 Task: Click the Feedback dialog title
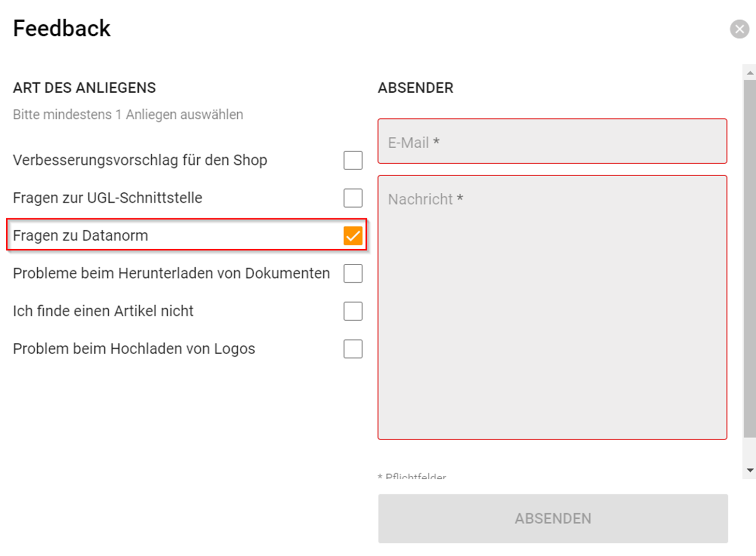(x=62, y=29)
